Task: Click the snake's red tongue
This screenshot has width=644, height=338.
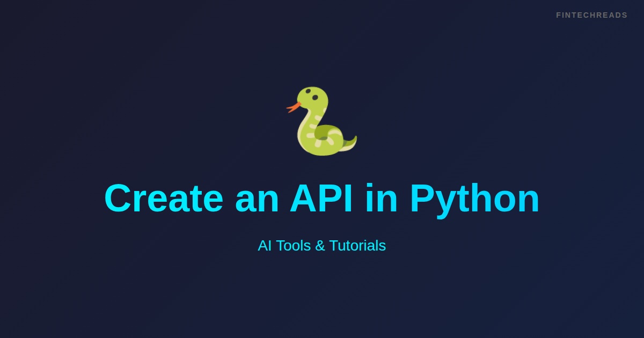Action: pos(294,106)
